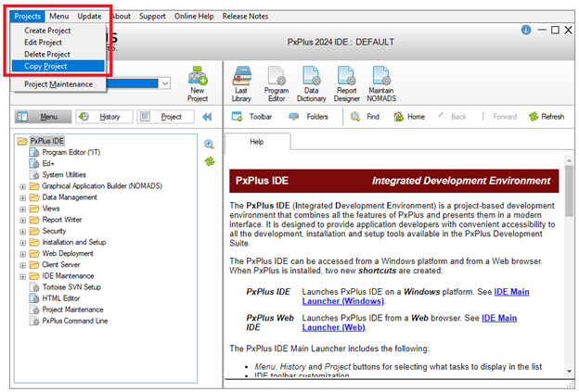This screenshot has height=392, width=579.
Task: Click the Toolbar customization button
Action: pyautogui.click(x=251, y=117)
